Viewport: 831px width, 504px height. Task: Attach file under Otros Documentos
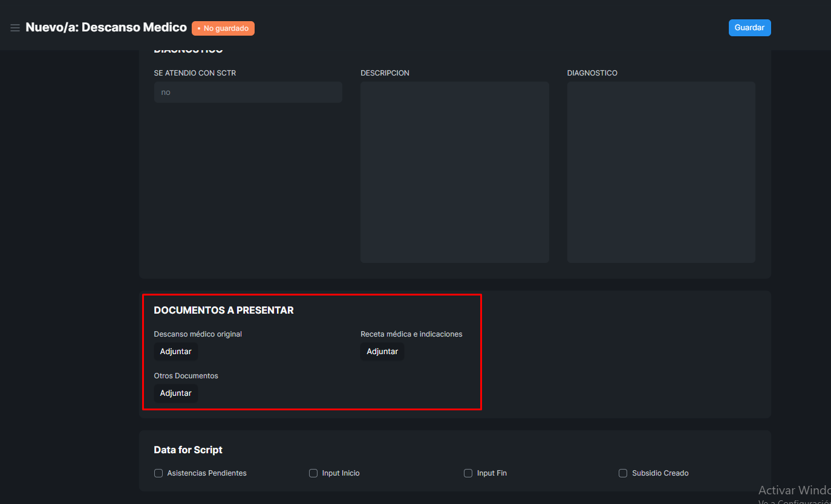(175, 393)
